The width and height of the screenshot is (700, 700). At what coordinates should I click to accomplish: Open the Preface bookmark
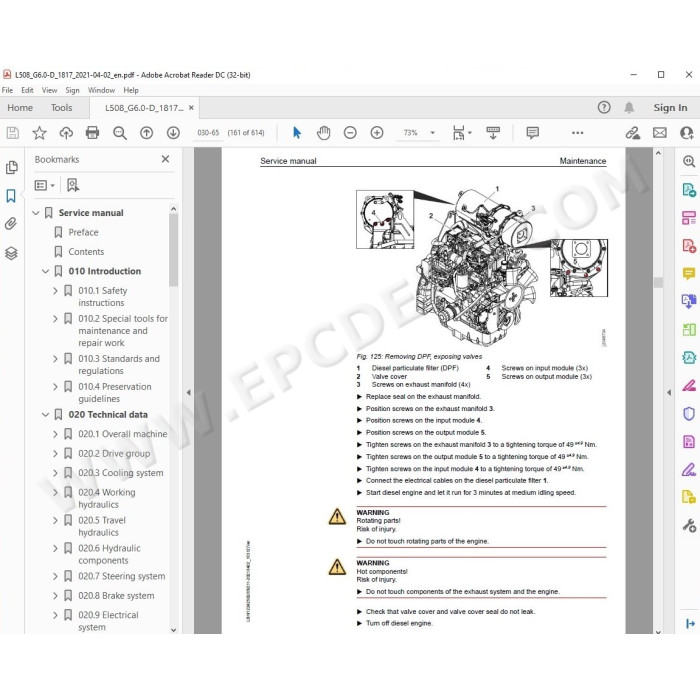click(x=83, y=232)
